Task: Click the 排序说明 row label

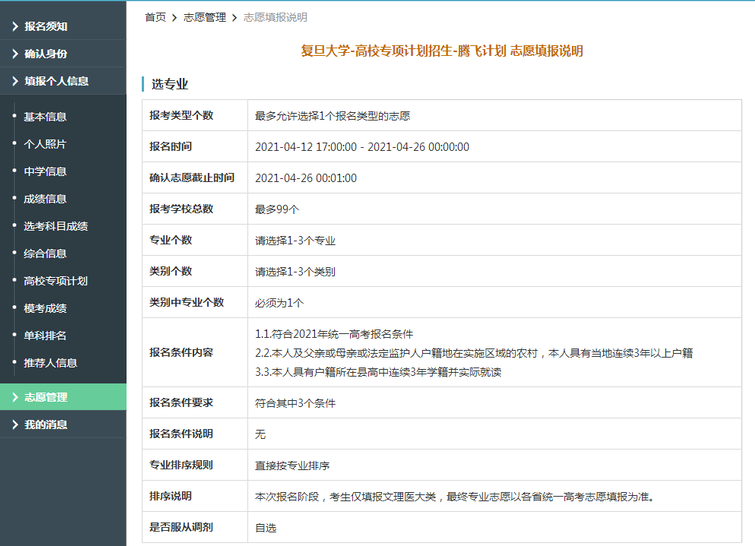Action: click(170, 496)
